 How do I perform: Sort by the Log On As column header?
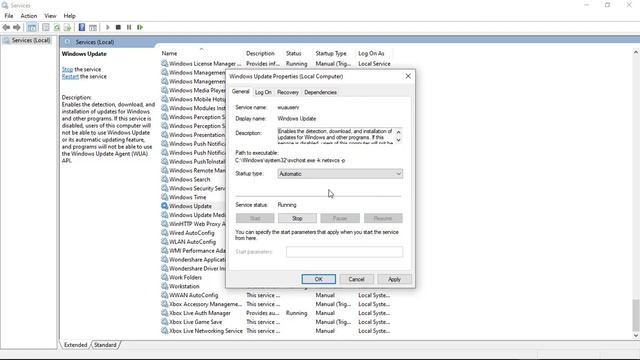373,53
